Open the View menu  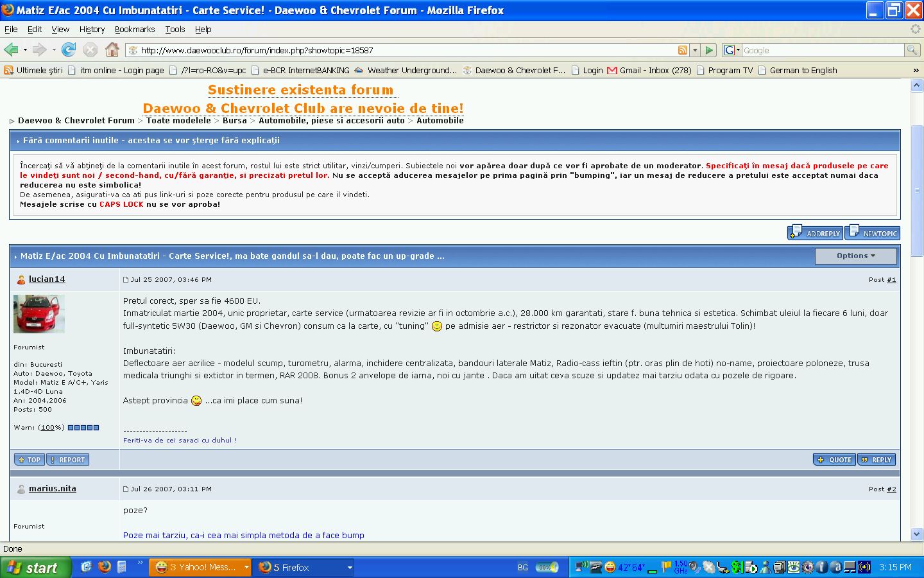[60, 29]
